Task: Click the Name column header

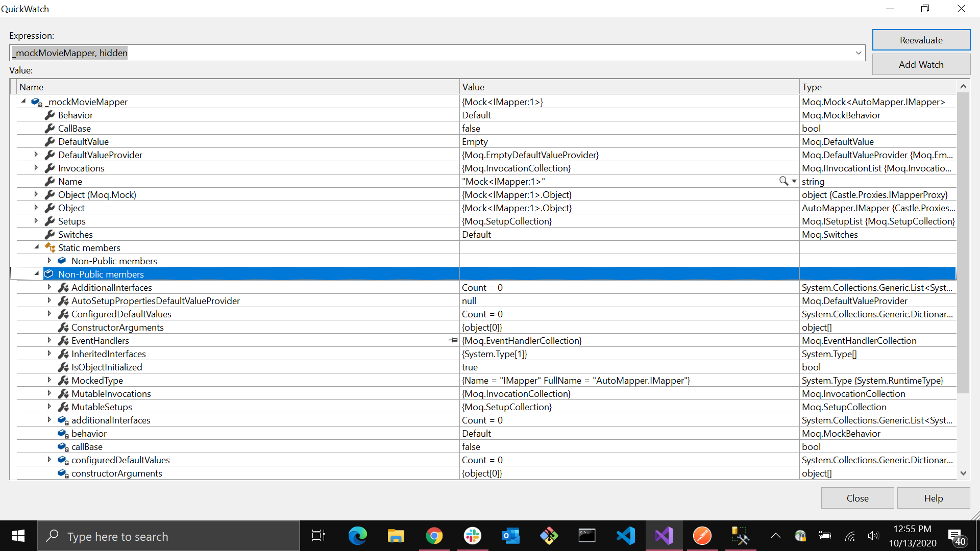Action: [238, 87]
